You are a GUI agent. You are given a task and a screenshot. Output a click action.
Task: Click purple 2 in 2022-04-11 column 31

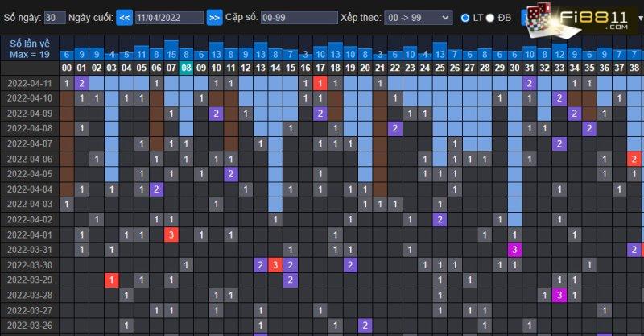pyautogui.click(x=530, y=83)
